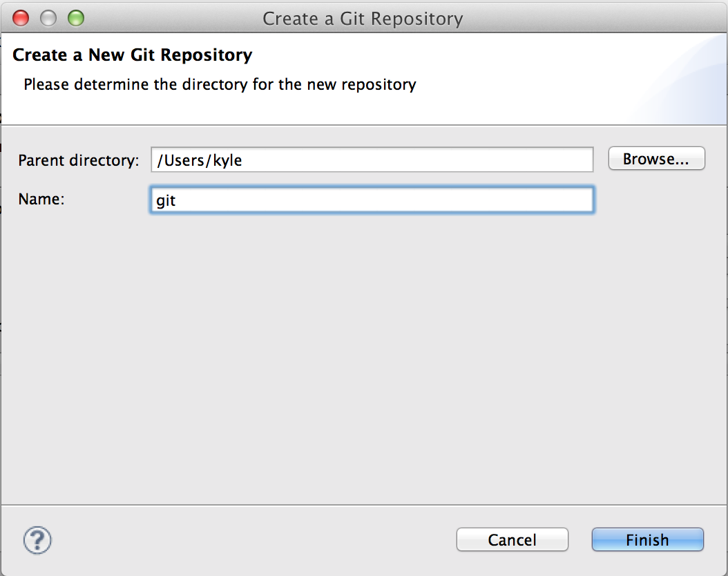
Task: Click the separator line above Cancel and Finish
Action: [x=364, y=505]
